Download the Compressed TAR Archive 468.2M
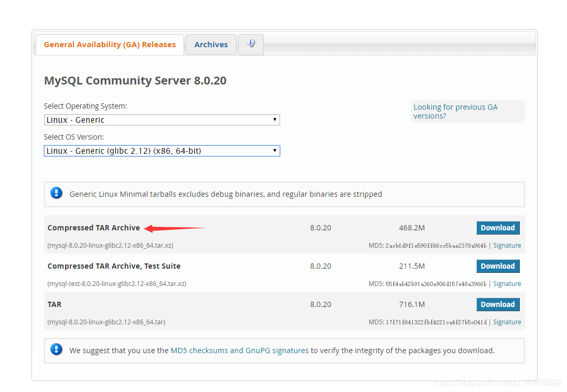Image resolution: width=567 pixels, height=392 pixels. tap(498, 228)
